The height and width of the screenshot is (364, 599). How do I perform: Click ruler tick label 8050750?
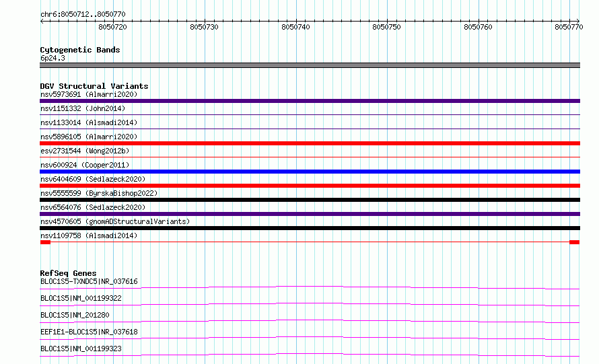click(386, 27)
